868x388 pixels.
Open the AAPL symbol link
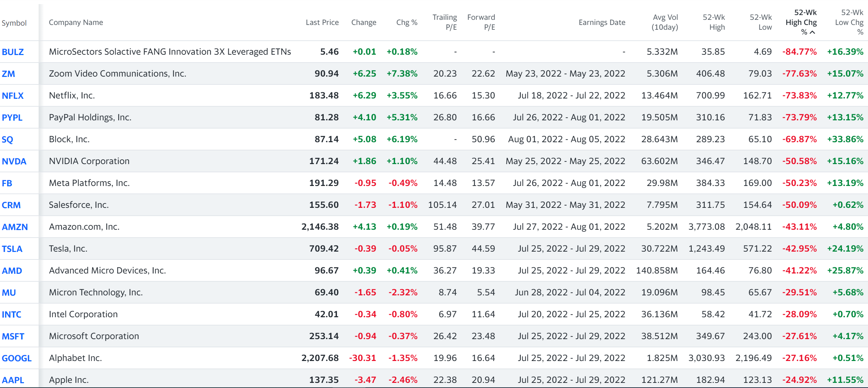point(13,380)
